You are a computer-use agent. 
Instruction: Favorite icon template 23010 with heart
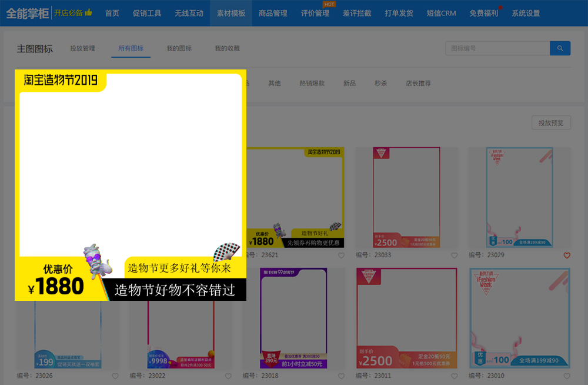pos(567,376)
